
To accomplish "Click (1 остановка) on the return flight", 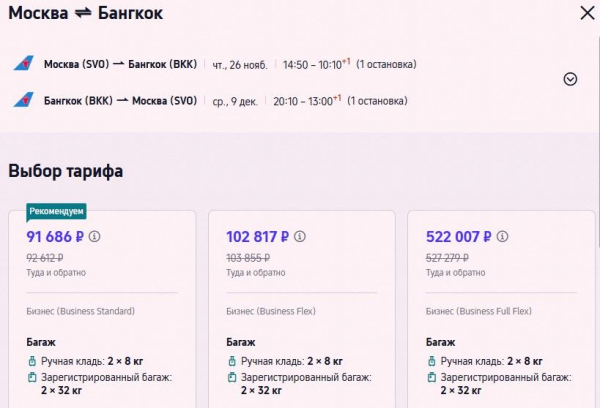I will pos(377,101).
